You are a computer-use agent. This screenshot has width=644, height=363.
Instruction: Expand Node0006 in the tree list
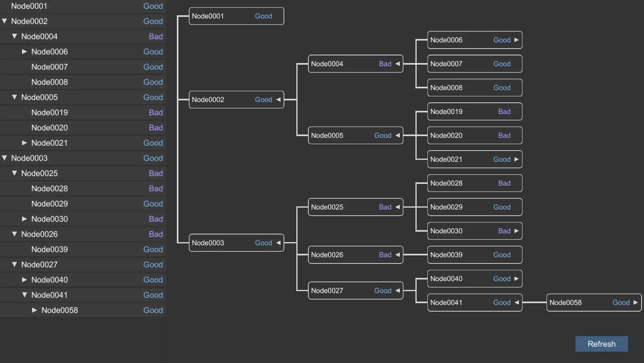coord(24,51)
